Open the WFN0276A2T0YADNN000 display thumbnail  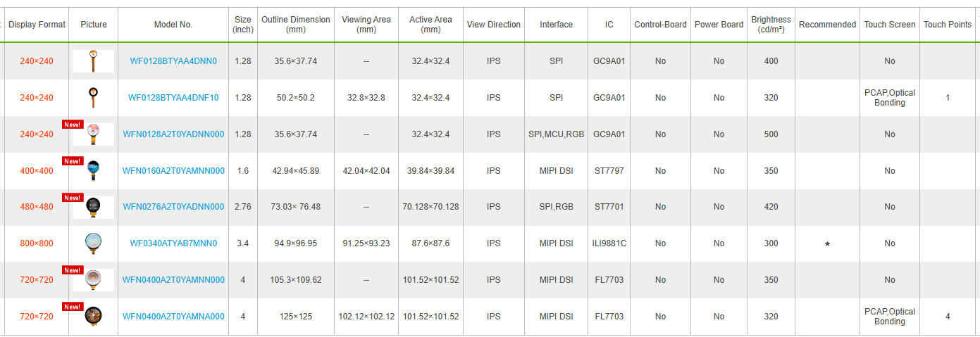tap(93, 207)
